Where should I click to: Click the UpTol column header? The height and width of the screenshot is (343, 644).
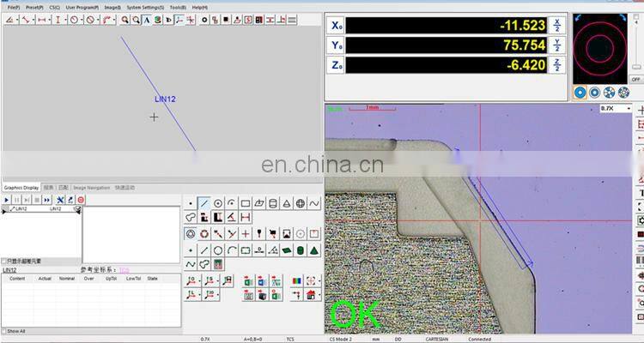pos(111,279)
